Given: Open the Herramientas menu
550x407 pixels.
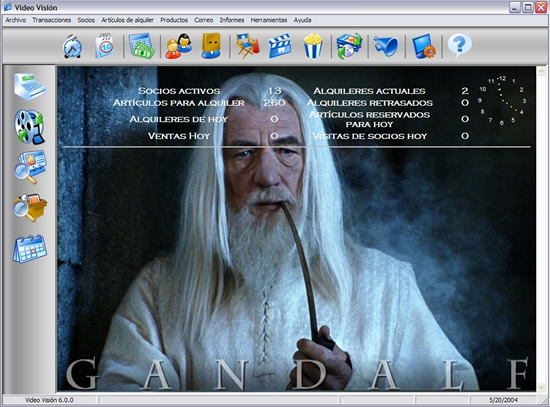Looking at the screenshot, I should click(x=269, y=20).
